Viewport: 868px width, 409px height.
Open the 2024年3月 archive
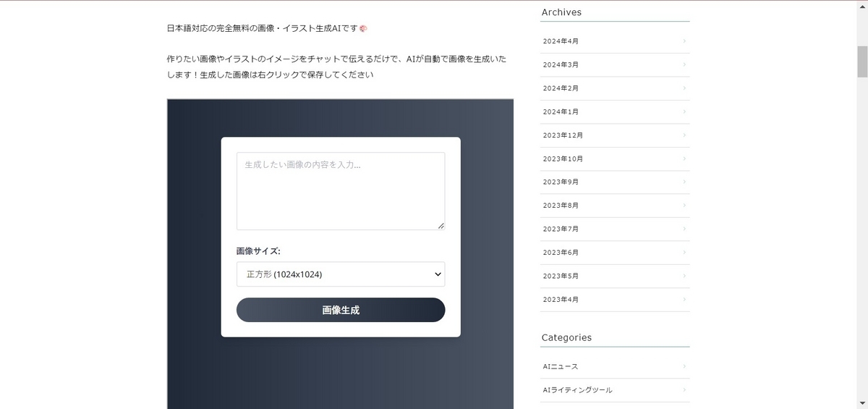click(x=615, y=64)
